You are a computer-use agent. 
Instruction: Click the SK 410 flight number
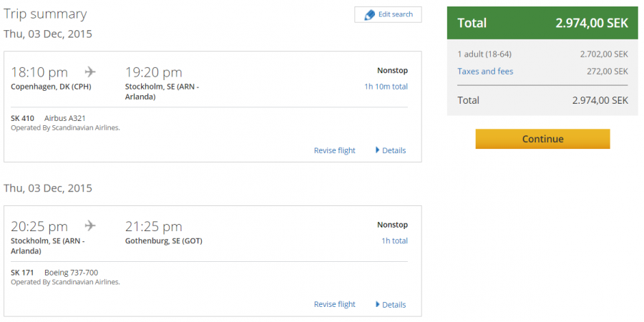23,117
